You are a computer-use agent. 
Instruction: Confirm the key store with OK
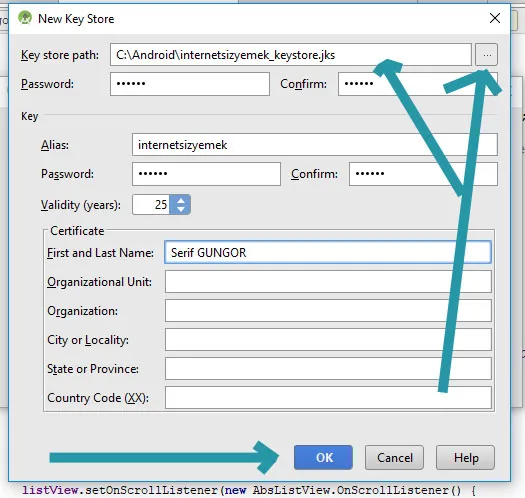point(323,457)
